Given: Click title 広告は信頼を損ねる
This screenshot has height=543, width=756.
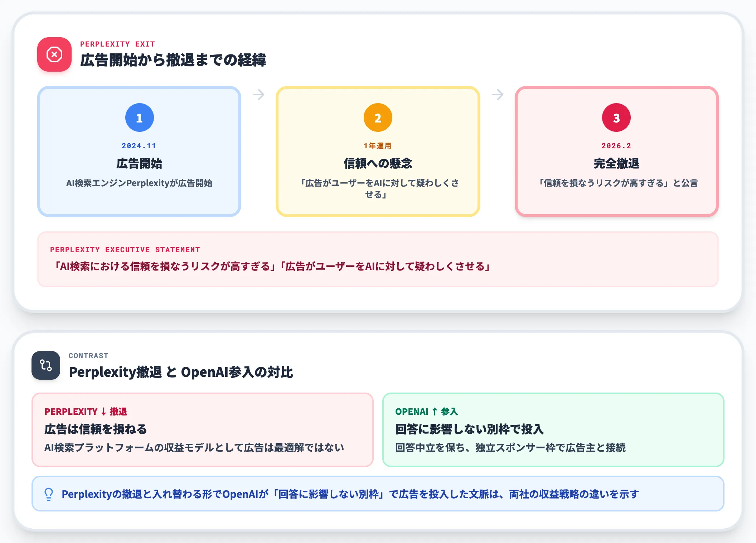Looking at the screenshot, I should 96,429.
